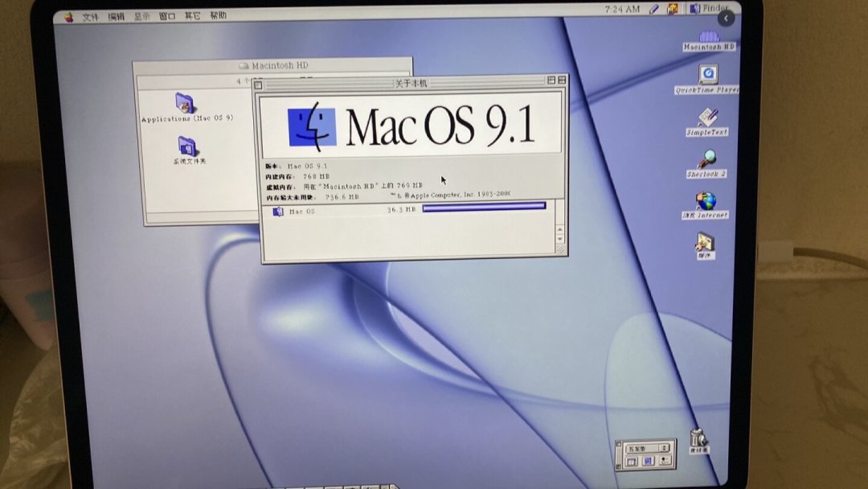Close the 关于本机 window
This screenshot has width=868, height=489.
[x=259, y=84]
